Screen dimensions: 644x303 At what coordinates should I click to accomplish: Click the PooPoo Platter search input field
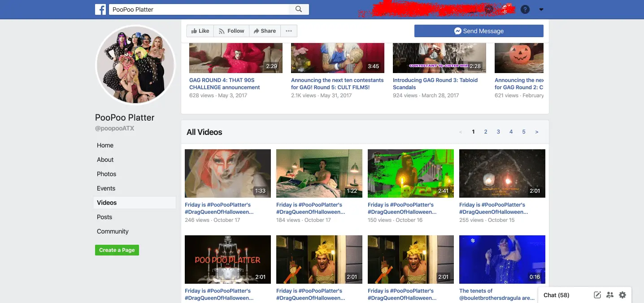pyautogui.click(x=200, y=9)
